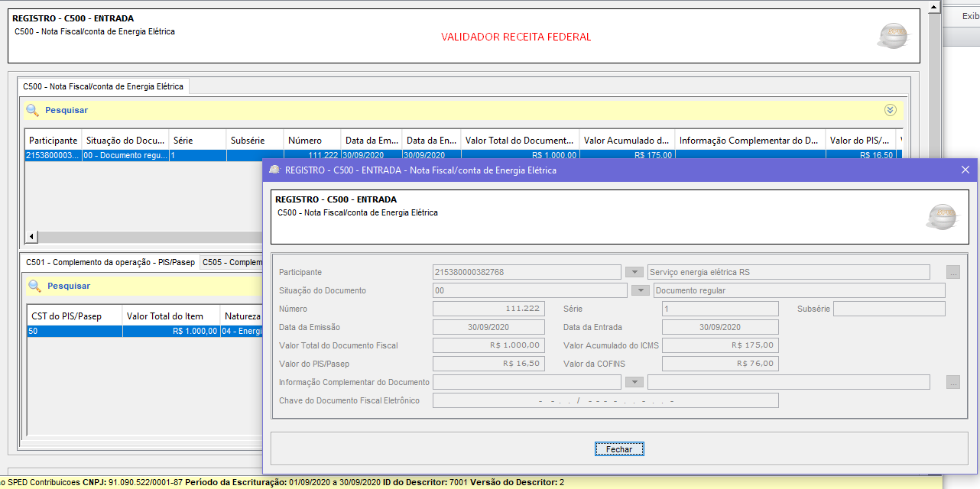Select C500 Nota Fiscal Energia Elétrica tab

point(103,86)
